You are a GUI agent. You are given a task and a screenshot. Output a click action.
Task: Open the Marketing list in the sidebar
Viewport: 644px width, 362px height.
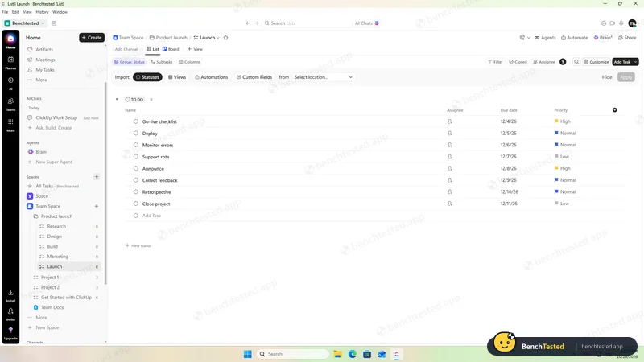[57, 257]
